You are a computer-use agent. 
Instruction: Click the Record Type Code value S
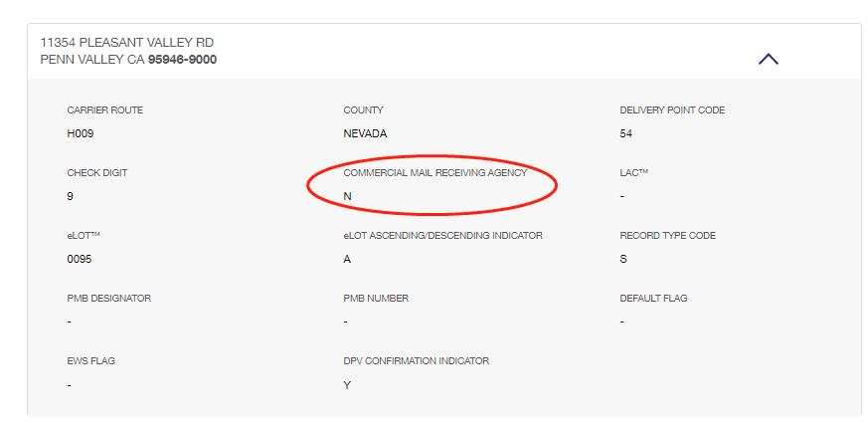623,259
